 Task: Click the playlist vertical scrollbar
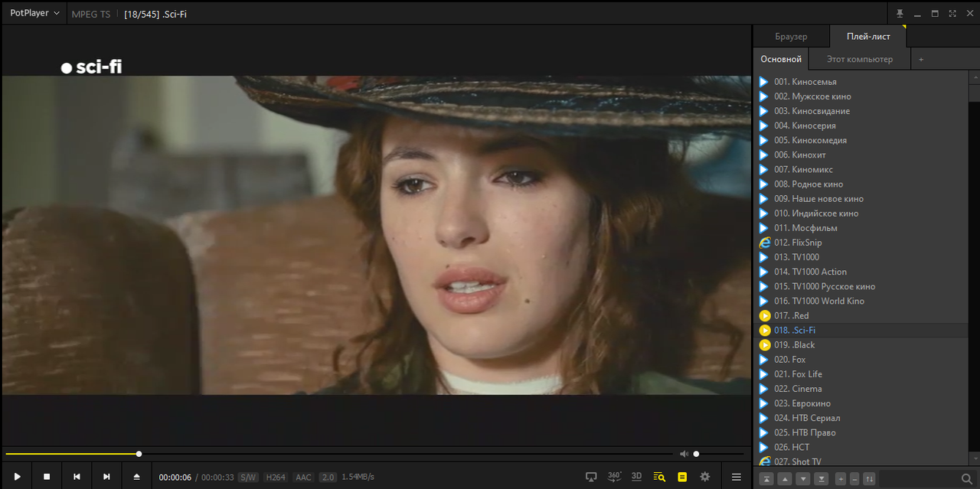pyautogui.click(x=975, y=268)
